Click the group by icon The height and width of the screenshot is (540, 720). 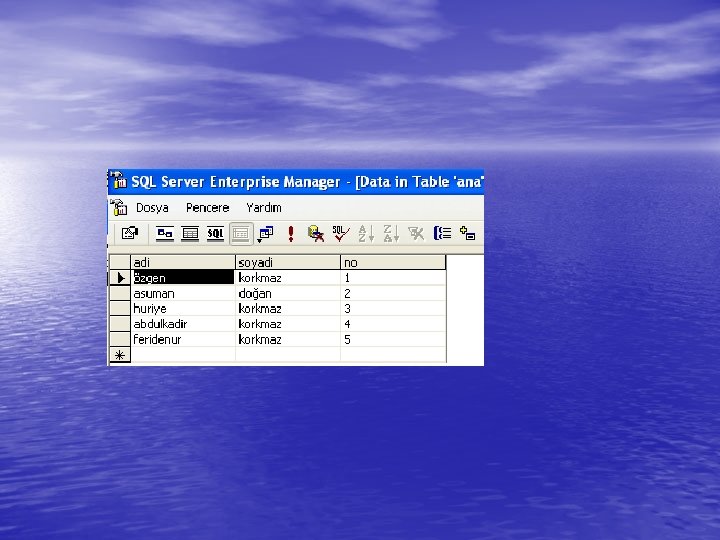[x=442, y=233]
